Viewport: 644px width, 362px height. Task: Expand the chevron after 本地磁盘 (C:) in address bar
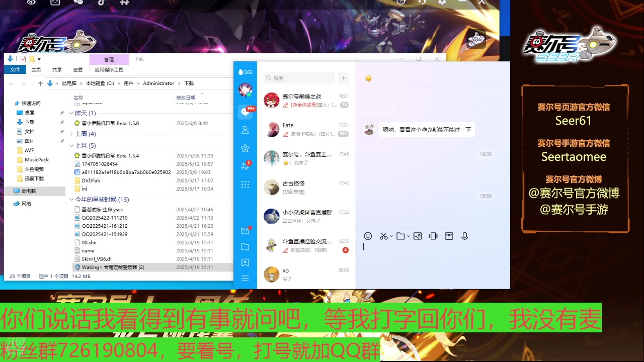pyautogui.click(x=119, y=83)
